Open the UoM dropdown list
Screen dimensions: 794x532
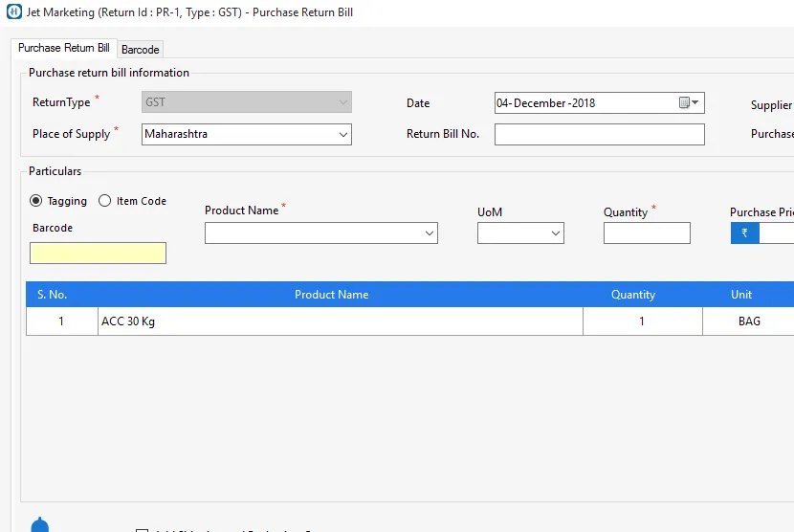click(x=555, y=233)
